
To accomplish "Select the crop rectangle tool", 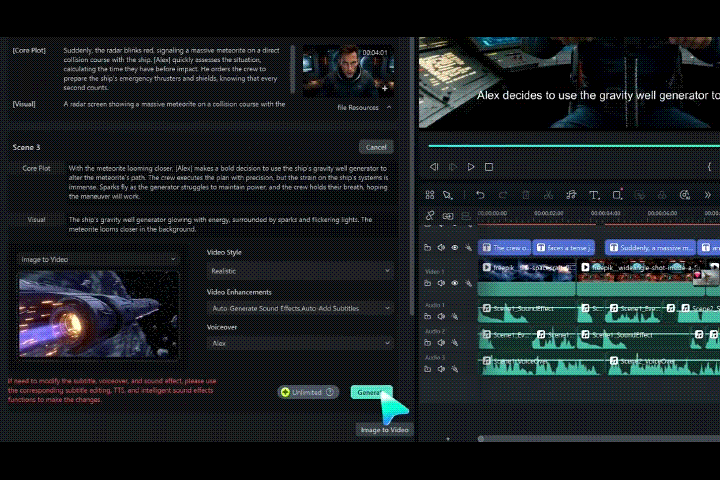I will (x=617, y=195).
